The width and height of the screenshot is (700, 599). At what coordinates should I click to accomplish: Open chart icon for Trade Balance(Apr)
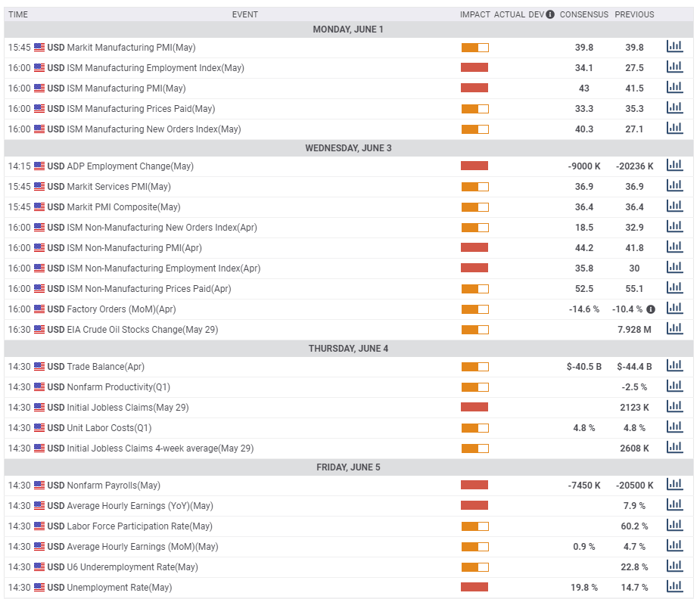pos(674,366)
